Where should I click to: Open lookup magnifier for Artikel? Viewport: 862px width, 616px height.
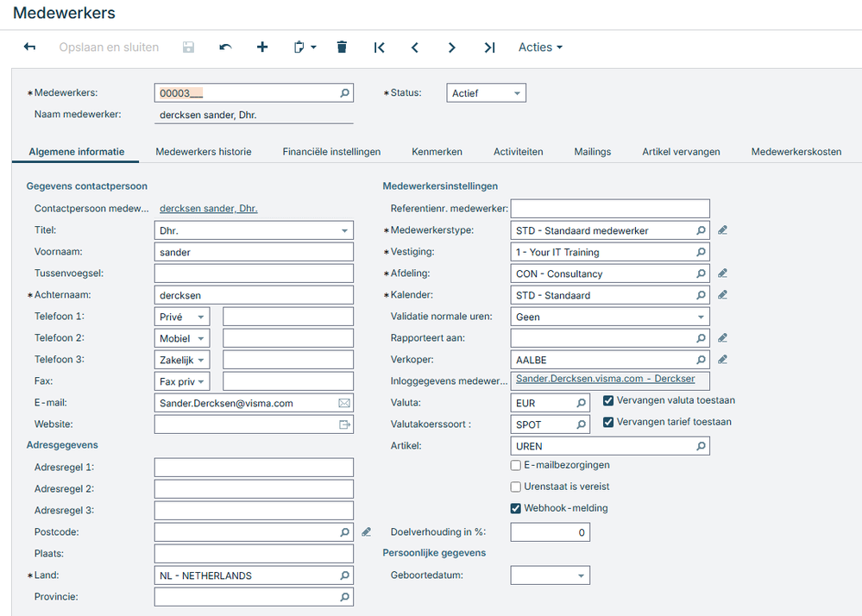pos(701,446)
